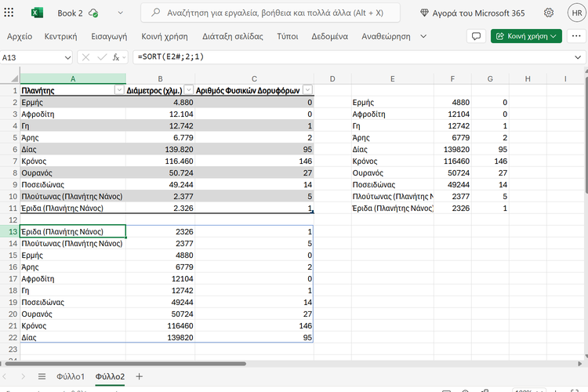588x392 pixels.
Task: Switch to the Φύλλο1 sheet tab
Action: click(71, 377)
